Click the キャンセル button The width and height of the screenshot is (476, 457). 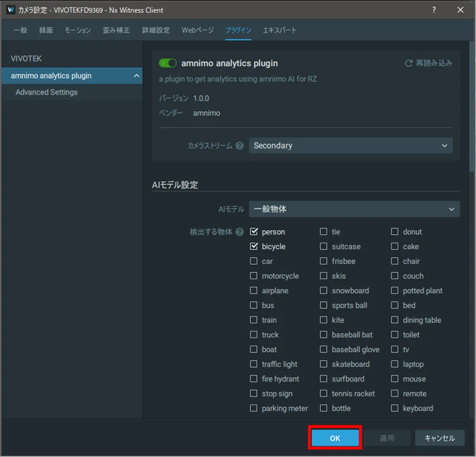(439, 438)
